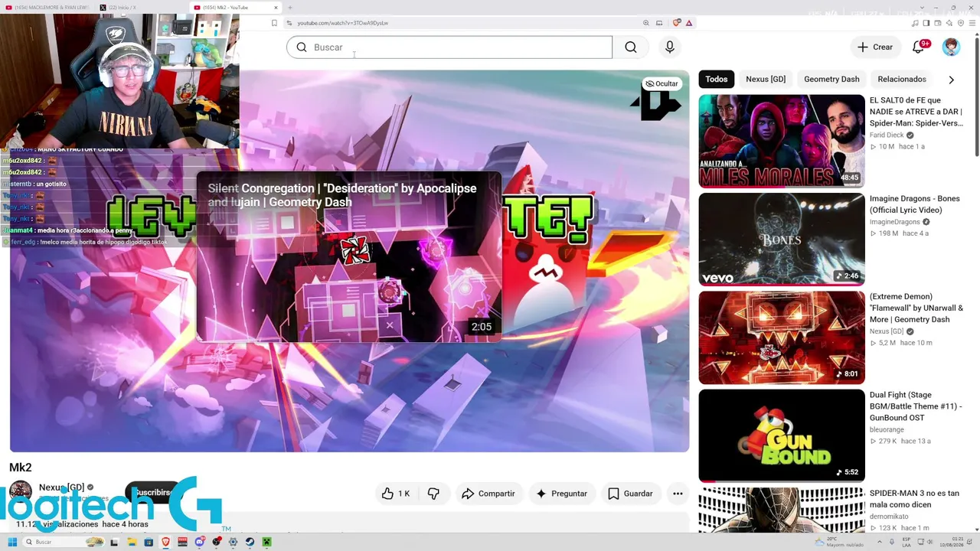Hide the end screen with the Ocultar button
This screenshot has height=551, width=980.
[661, 83]
